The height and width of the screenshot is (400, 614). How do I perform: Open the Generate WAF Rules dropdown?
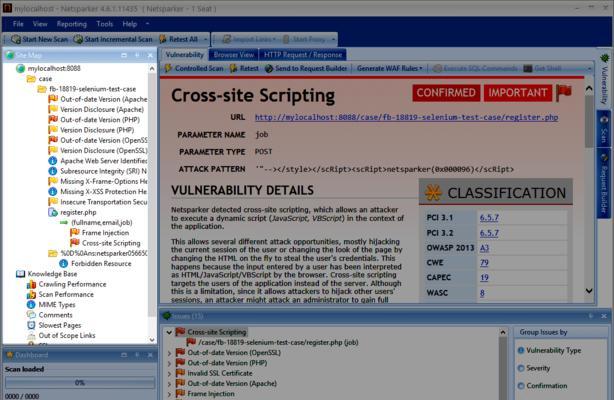pyautogui.click(x=390, y=68)
